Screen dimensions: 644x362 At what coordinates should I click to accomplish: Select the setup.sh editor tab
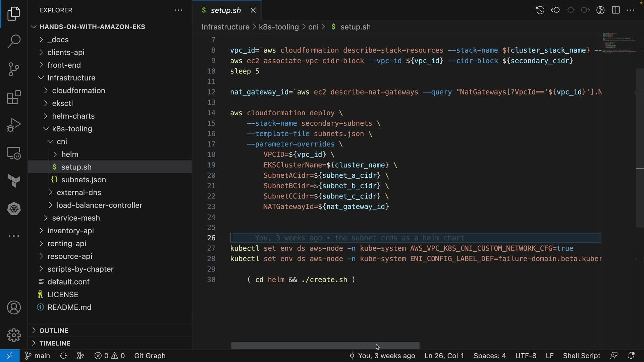225,10
